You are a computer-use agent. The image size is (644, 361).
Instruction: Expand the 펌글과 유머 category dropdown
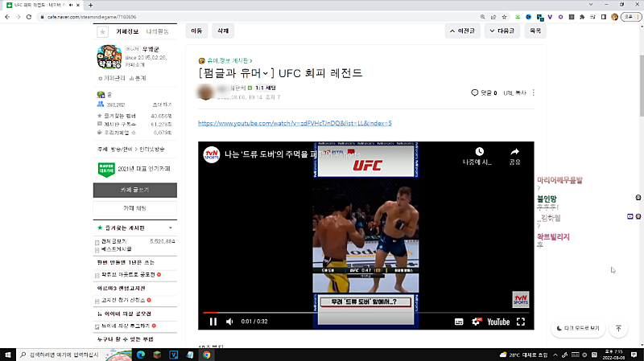[266, 73]
